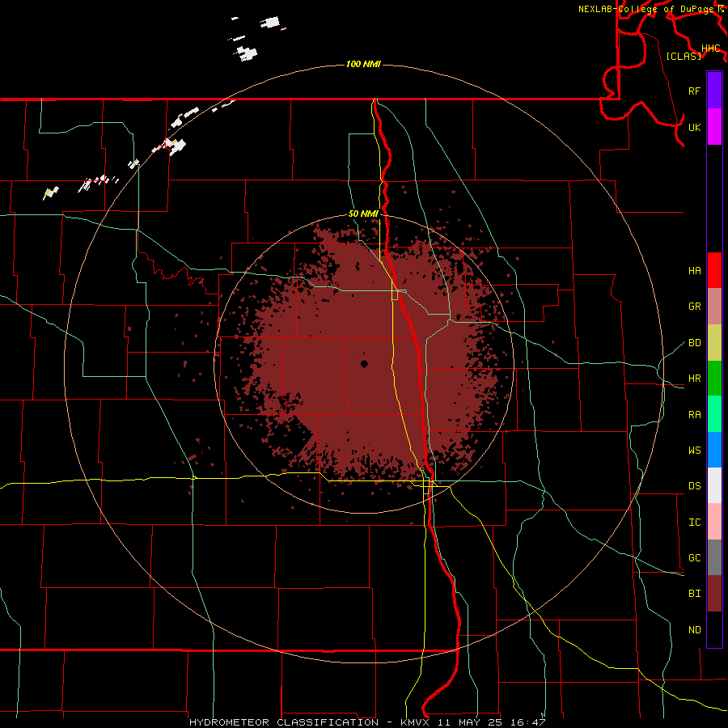Select the blue WS legend color swatch
Screen dimensions: 728x728
tap(714, 450)
